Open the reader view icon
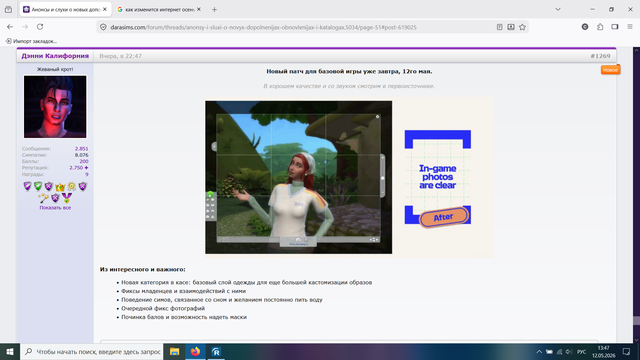The height and width of the screenshot is (360, 640). [500, 27]
